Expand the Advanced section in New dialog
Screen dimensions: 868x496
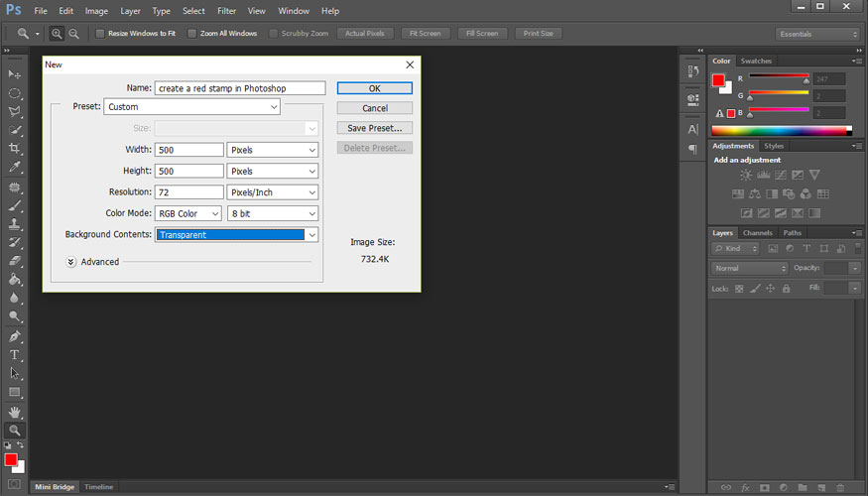pyautogui.click(x=71, y=262)
